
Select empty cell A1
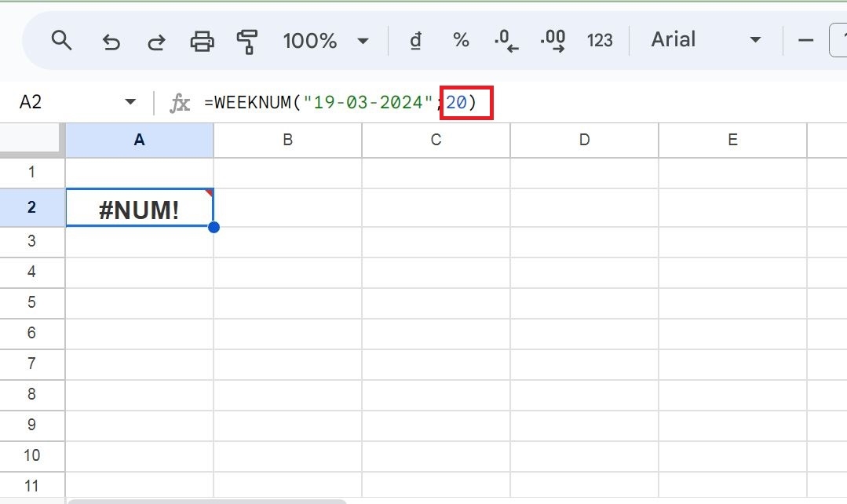(140, 173)
